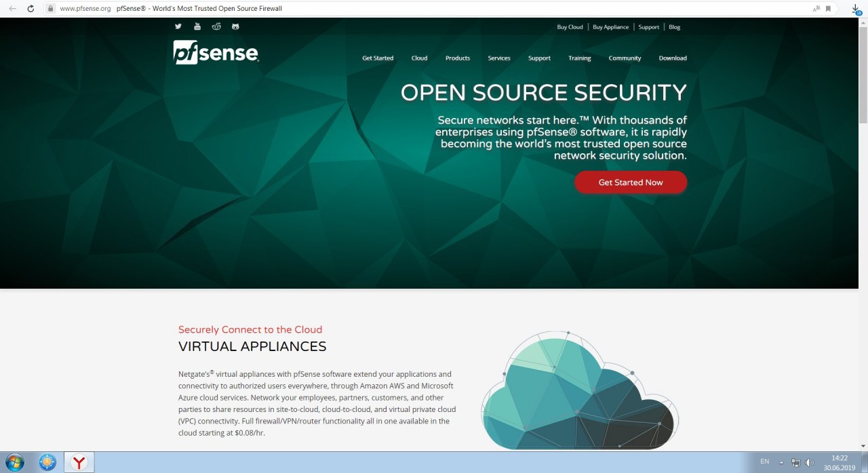
Task: Click the scrollbar up arrow
Action: [x=863, y=22]
